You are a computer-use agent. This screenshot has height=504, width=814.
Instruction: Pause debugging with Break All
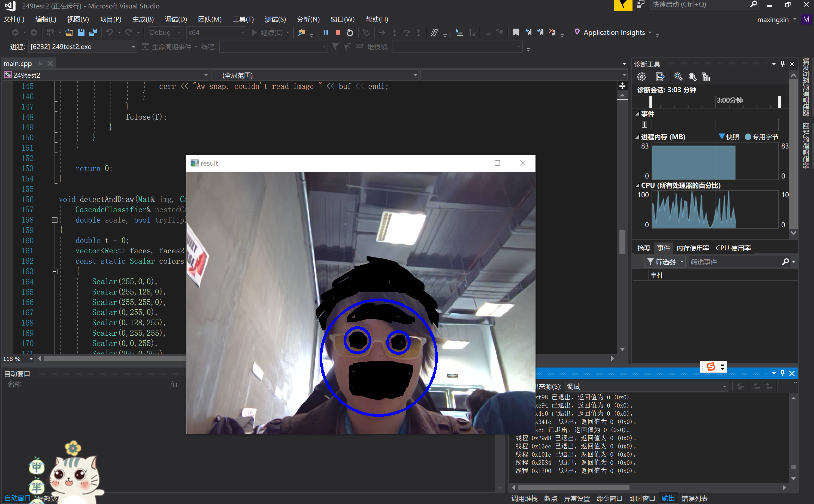(x=326, y=32)
